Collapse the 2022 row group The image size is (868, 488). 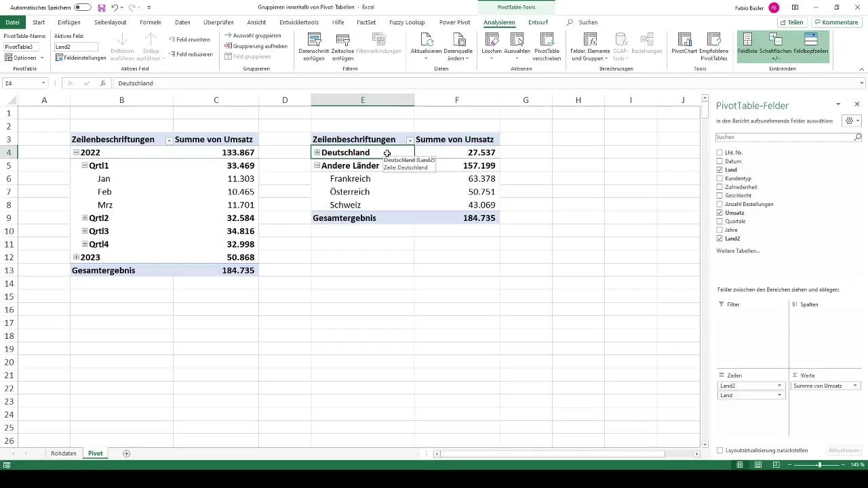(76, 152)
